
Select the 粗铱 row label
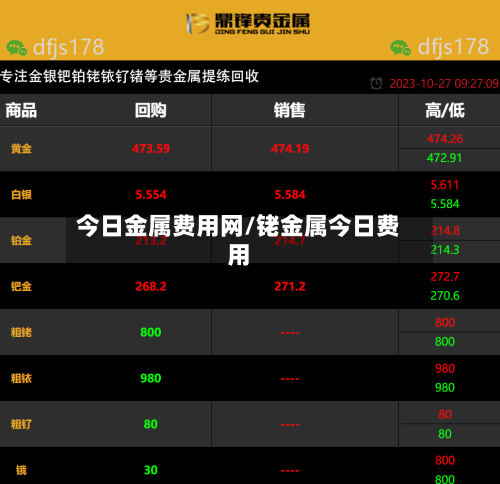pos(21,378)
